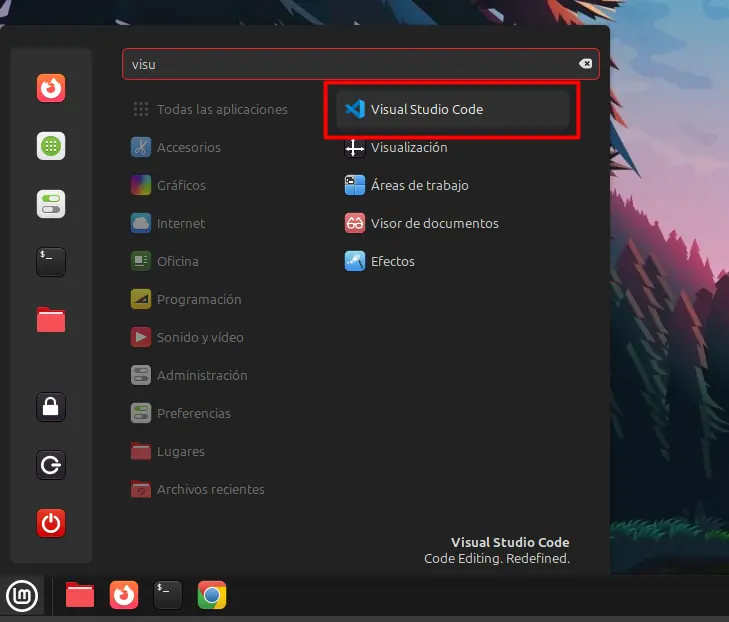
Task: Open the terminal from the favorites sidebar
Action: 51,262
